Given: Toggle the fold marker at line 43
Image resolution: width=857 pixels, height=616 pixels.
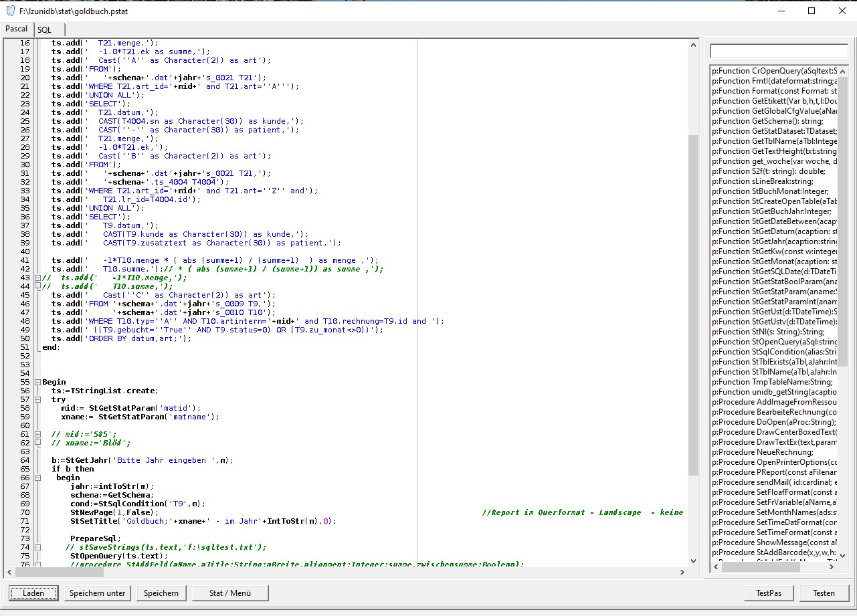Looking at the screenshot, I should 37,278.
